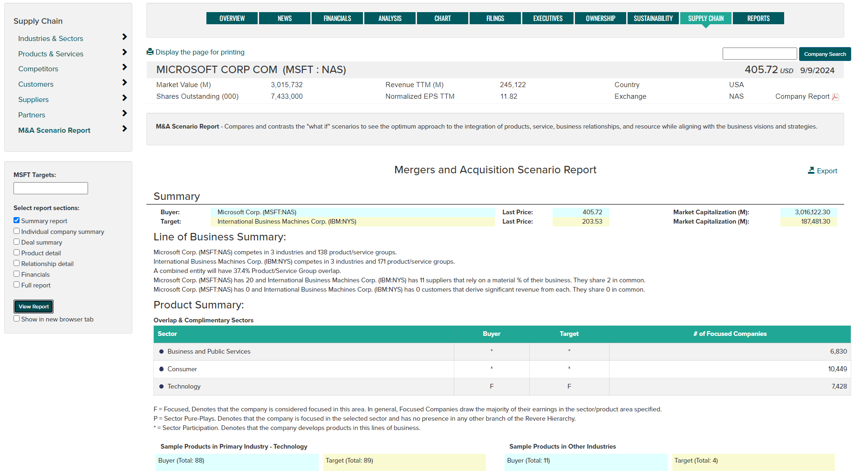Viewport: 868px width, 471px height.
Task: Expand the Competitors chevron
Action: tap(124, 67)
